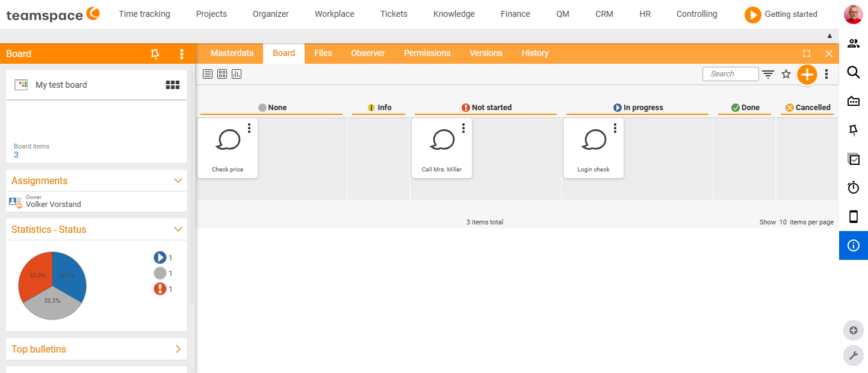
Task: Switch to list view icon
Action: coord(208,74)
